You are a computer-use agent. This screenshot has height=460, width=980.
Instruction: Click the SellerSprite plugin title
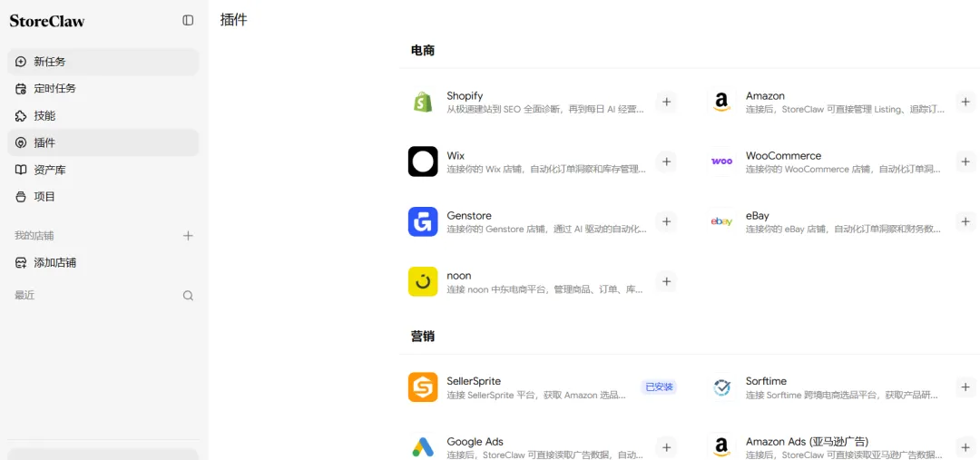[x=474, y=381]
